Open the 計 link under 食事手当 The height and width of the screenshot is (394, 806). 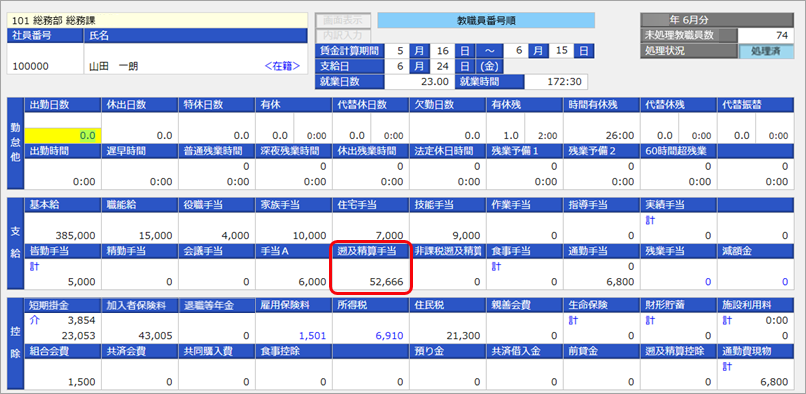[x=496, y=266]
